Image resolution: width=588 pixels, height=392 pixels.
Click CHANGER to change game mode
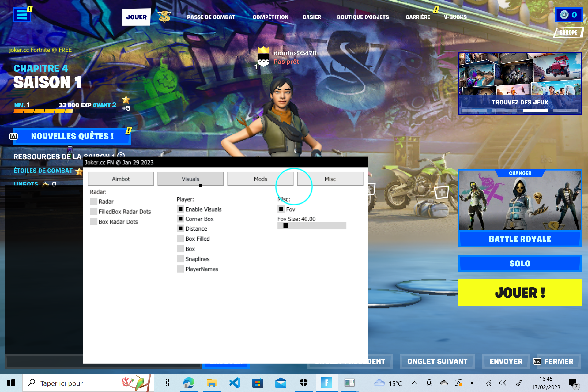tap(520, 173)
